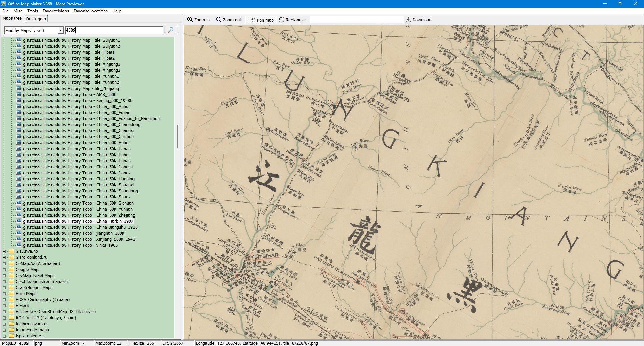Expand the GovMap Israel Maps node
Image resolution: width=644 pixels, height=346 pixels.
(4, 276)
